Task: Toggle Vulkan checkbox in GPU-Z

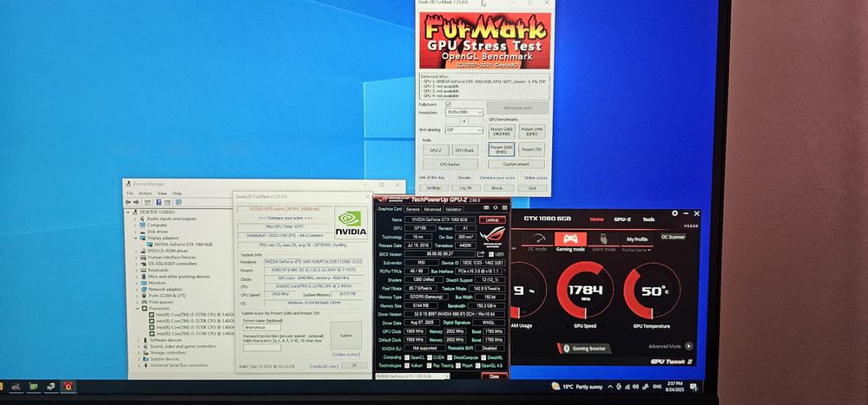Action: 406,366
